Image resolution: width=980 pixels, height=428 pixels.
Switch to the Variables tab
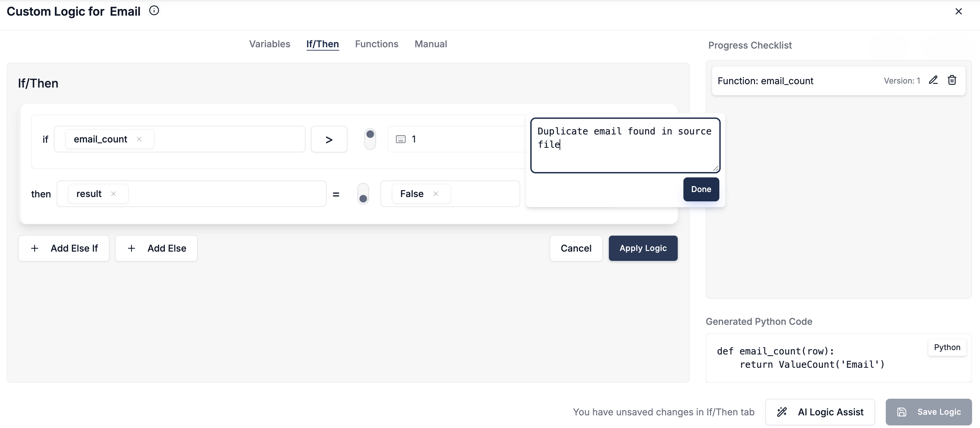270,44
